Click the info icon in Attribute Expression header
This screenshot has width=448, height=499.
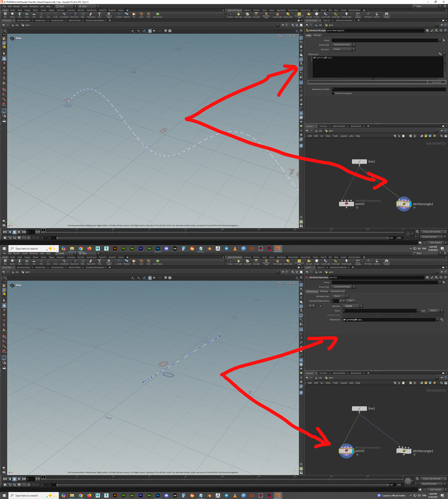coord(441,277)
